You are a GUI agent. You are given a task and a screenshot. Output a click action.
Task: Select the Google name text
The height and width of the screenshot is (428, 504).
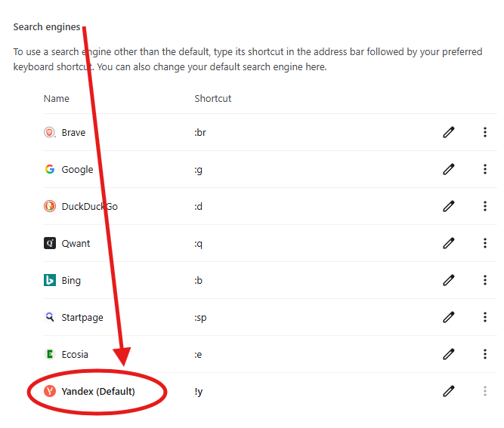tap(78, 170)
